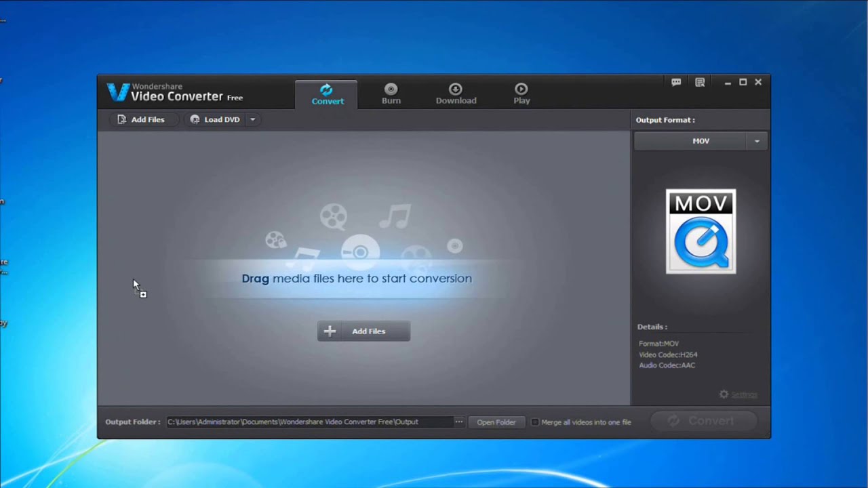Enable Merge all videos into one file
Viewport: 868px width, 488px height.
(x=535, y=422)
